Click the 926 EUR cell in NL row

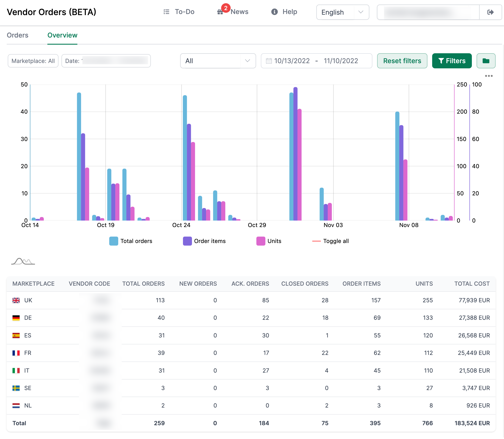[478, 406]
